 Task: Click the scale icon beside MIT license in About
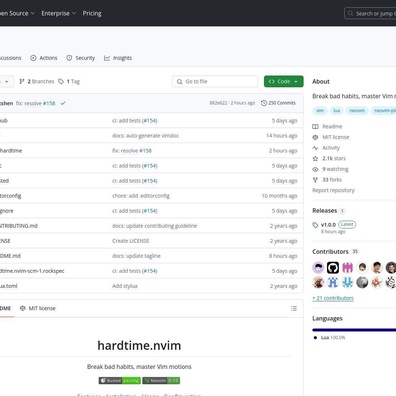(315, 137)
